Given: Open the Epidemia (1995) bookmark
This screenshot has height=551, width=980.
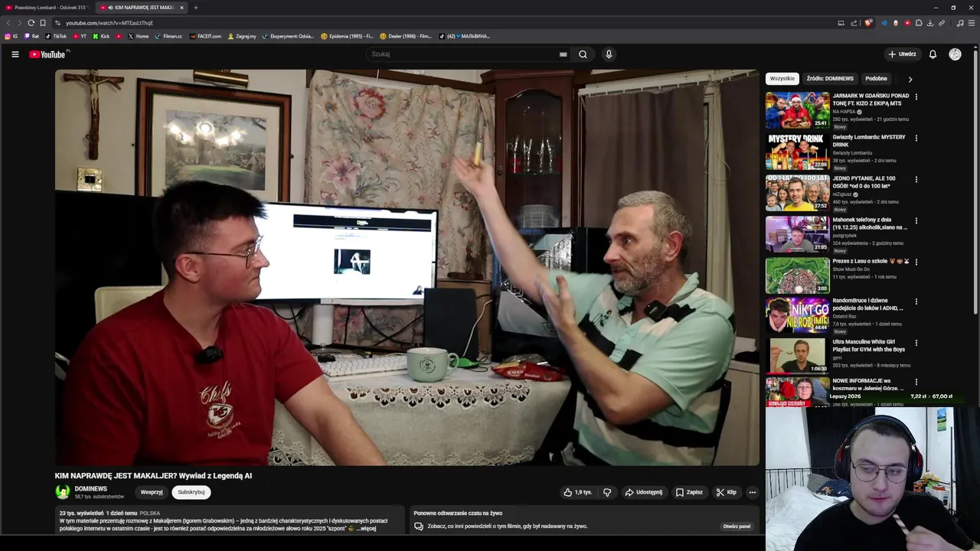Looking at the screenshot, I should point(348,36).
